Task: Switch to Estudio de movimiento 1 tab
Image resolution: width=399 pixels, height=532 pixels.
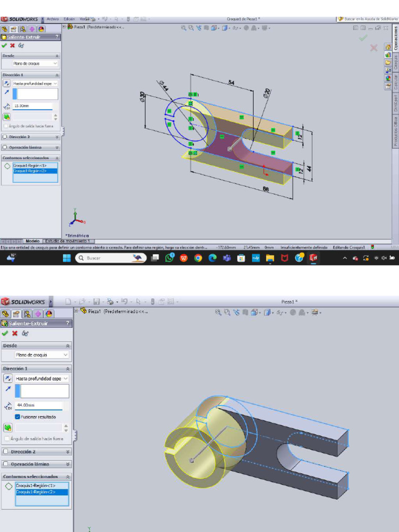Action: pyautogui.click(x=67, y=241)
